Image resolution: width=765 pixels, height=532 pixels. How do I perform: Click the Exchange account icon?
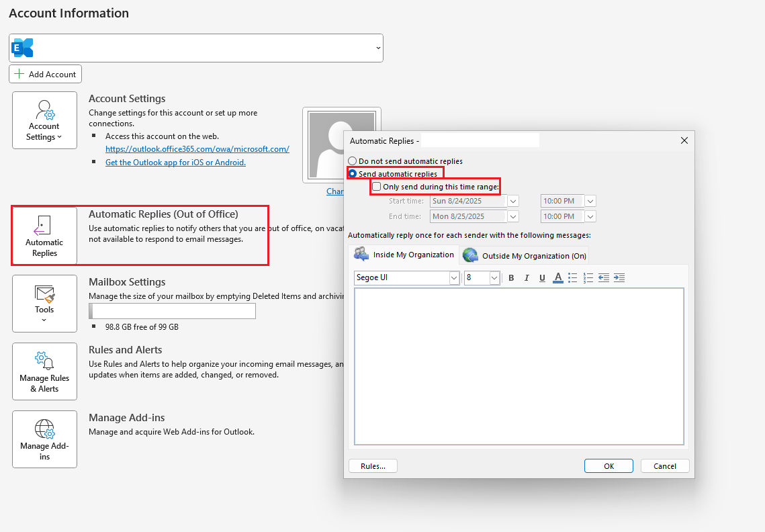22,48
